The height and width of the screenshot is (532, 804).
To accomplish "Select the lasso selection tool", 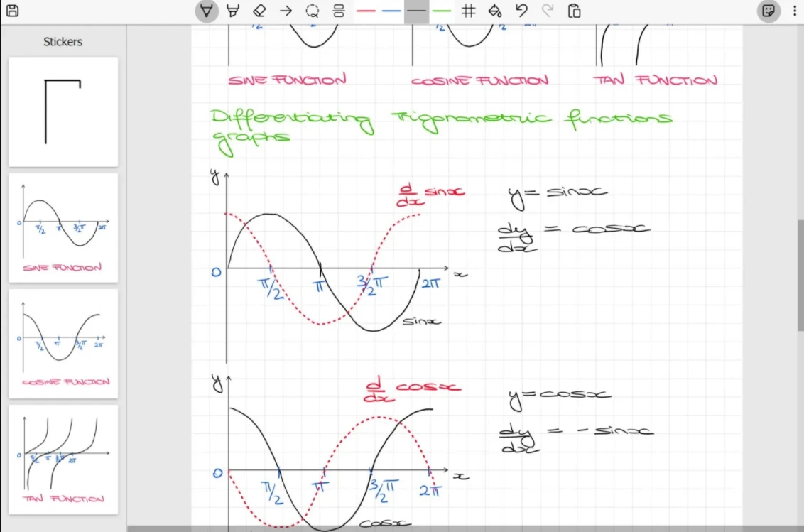I will click(x=313, y=11).
